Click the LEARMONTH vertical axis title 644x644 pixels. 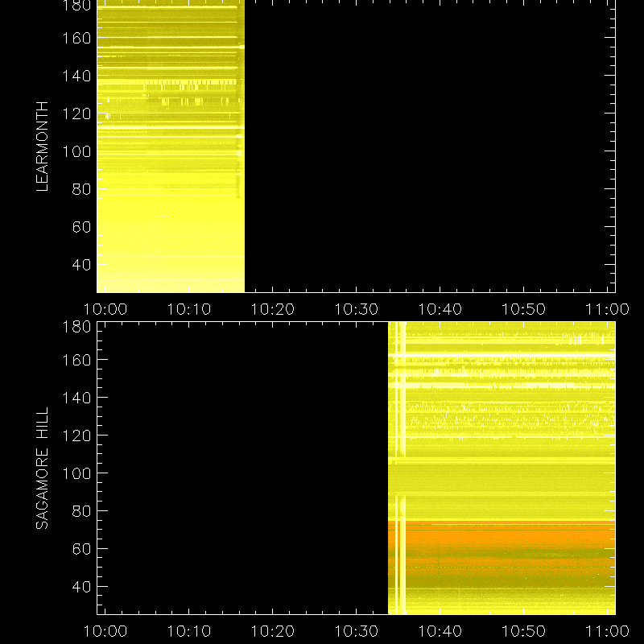coord(43,146)
